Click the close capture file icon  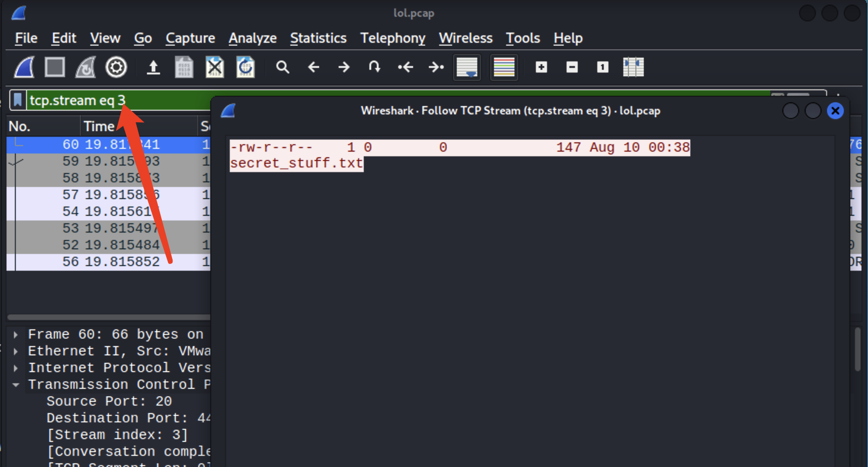(214, 67)
